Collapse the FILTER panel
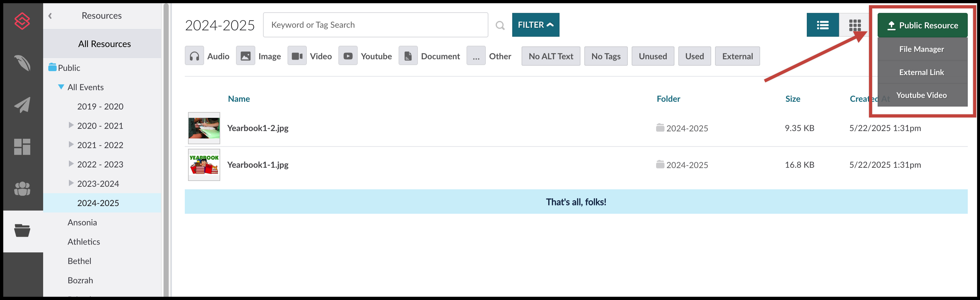980x300 pixels. click(x=536, y=25)
